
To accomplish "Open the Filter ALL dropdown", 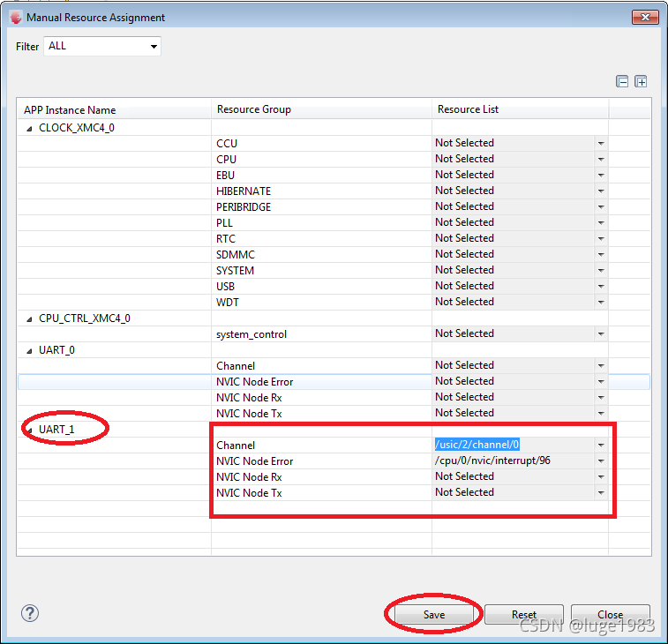I will click(102, 46).
